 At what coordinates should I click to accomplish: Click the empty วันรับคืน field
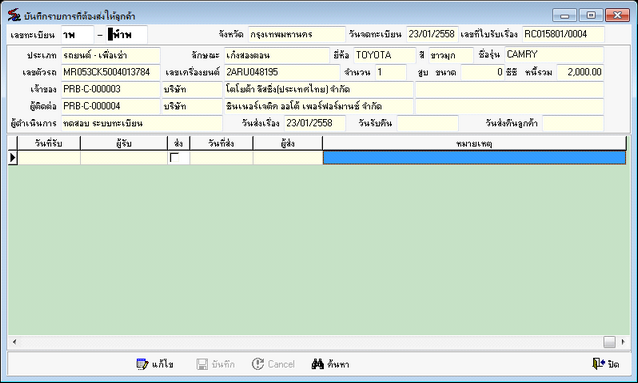coord(427,123)
